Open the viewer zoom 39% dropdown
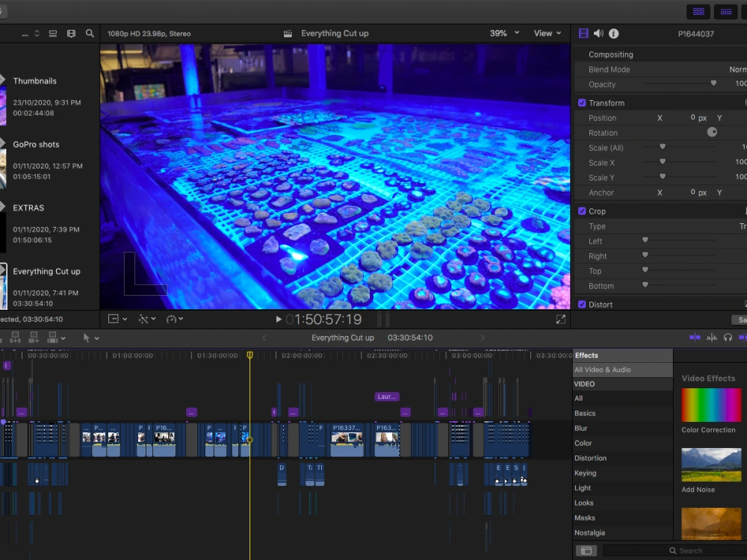Screen dimensions: 747x560 click(x=504, y=34)
